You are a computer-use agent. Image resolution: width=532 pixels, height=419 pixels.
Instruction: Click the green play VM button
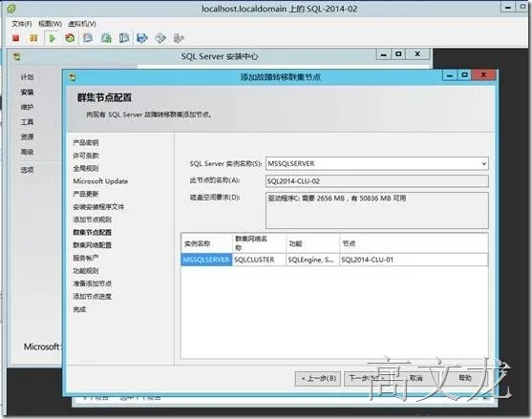[52, 38]
